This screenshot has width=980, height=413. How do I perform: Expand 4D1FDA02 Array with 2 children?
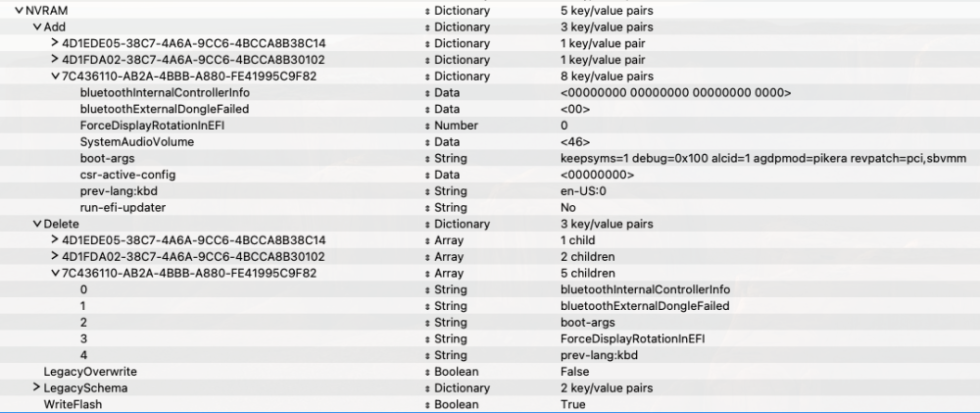coord(55,257)
